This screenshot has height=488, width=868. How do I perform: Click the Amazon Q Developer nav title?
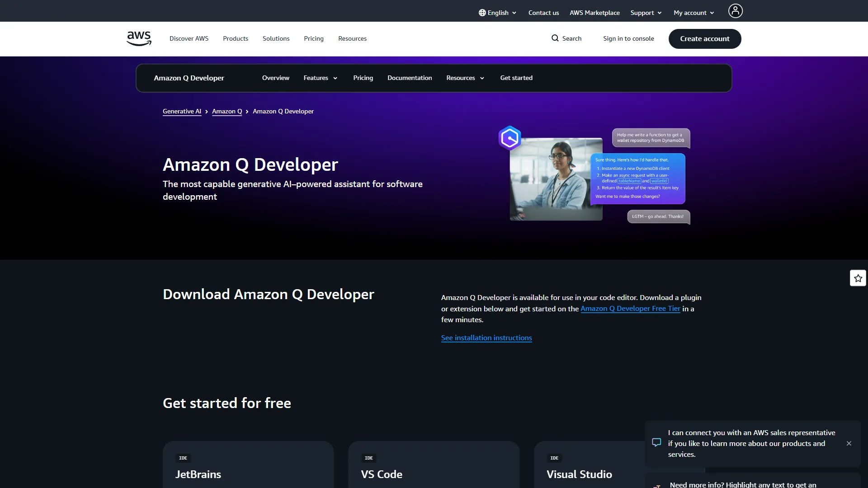(x=189, y=78)
